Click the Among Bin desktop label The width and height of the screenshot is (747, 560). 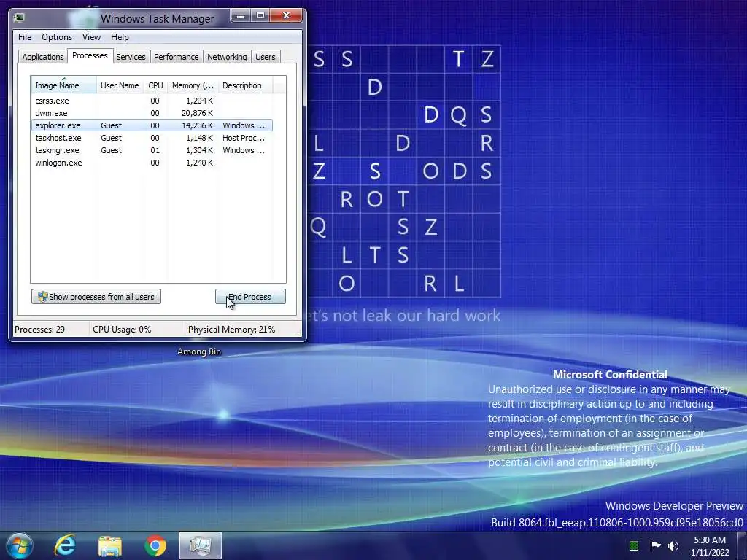click(199, 351)
